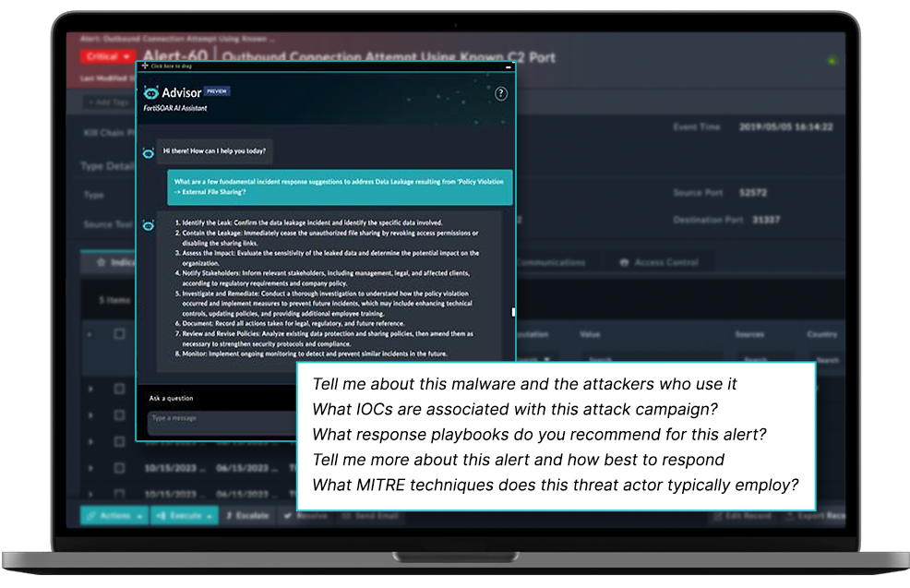This screenshot has height=588, width=910.
Task: Click the star icon on the Indicators tab
Action: point(101,262)
